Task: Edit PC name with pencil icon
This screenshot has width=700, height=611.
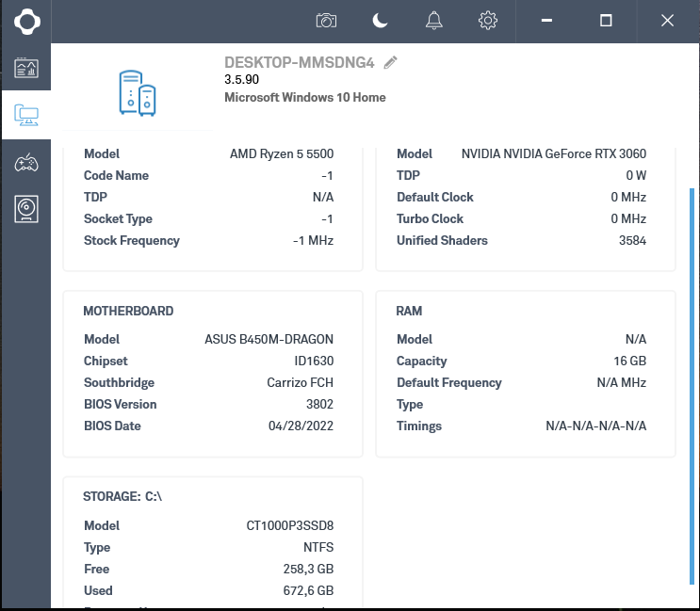Action: (391, 62)
